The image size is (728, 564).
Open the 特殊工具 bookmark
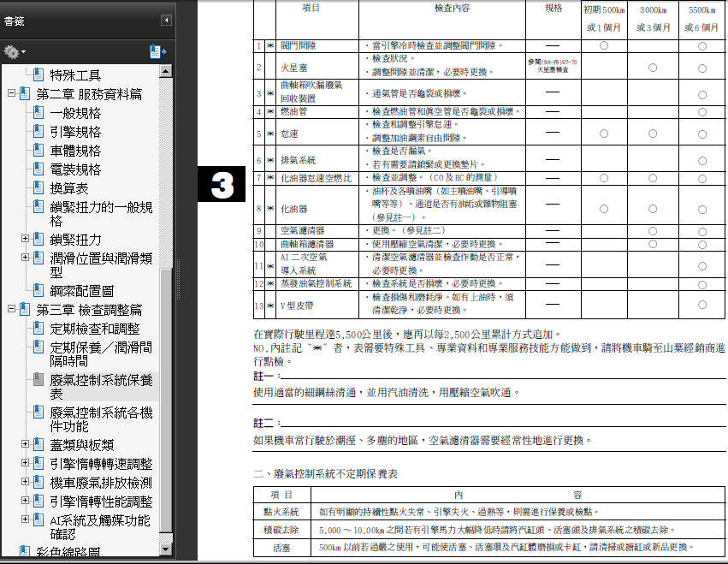tap(75, 75)
